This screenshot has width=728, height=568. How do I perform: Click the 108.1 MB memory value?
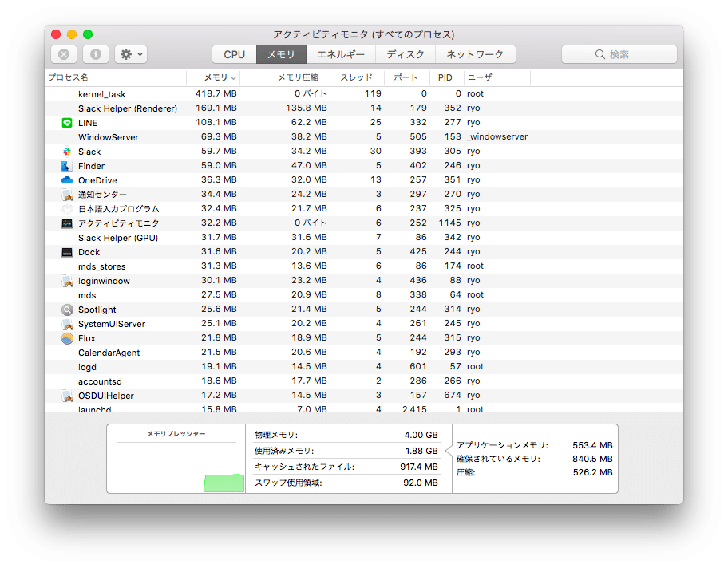216,123
